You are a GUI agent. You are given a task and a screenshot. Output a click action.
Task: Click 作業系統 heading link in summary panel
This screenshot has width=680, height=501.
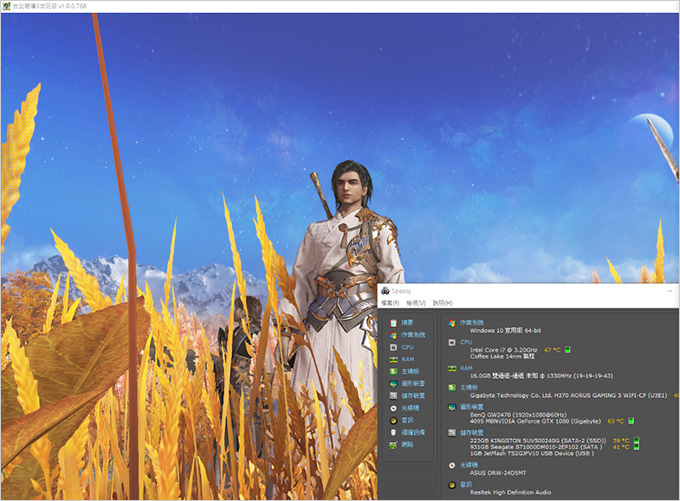click(472, 323)
